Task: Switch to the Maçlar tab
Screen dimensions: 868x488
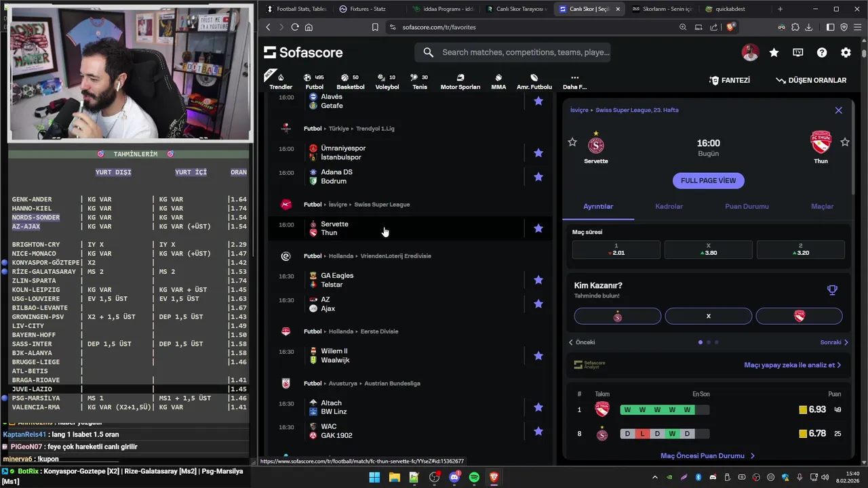Action: [x=822, y=206]
